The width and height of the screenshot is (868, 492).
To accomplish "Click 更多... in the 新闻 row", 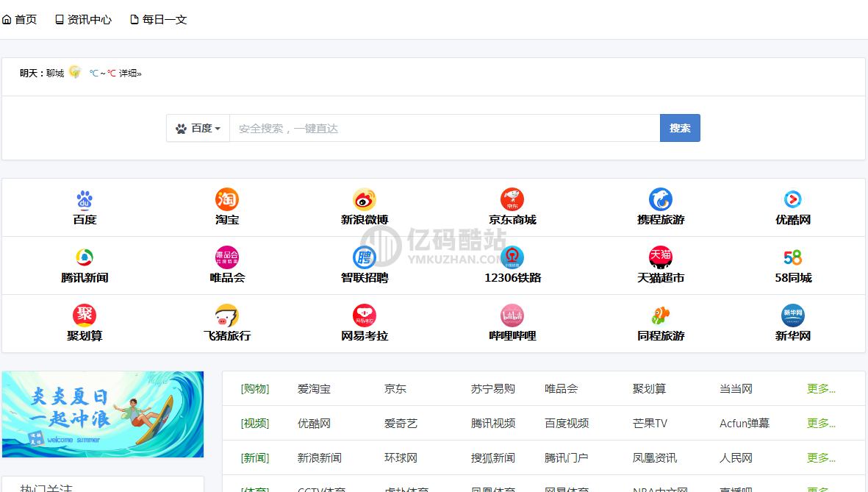I will [x=821, y=458].
